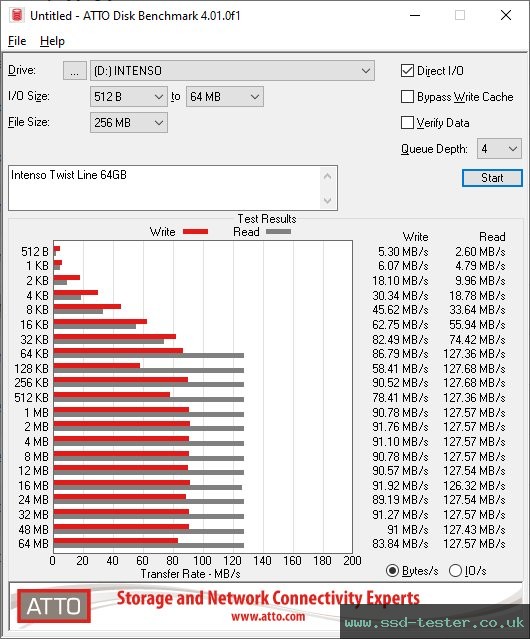Click the red Write legend swatch
This screenshot has height=639, width=530.
click(196, 231)
